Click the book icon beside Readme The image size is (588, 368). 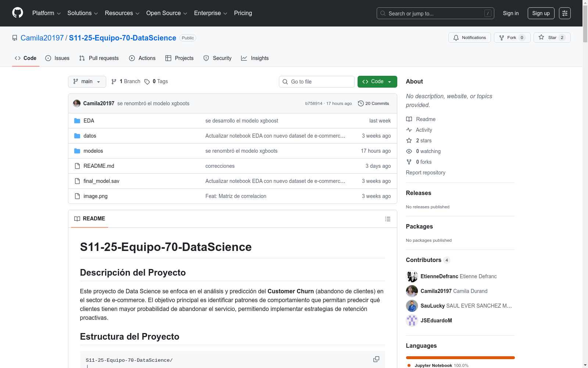tap(409, 119)
